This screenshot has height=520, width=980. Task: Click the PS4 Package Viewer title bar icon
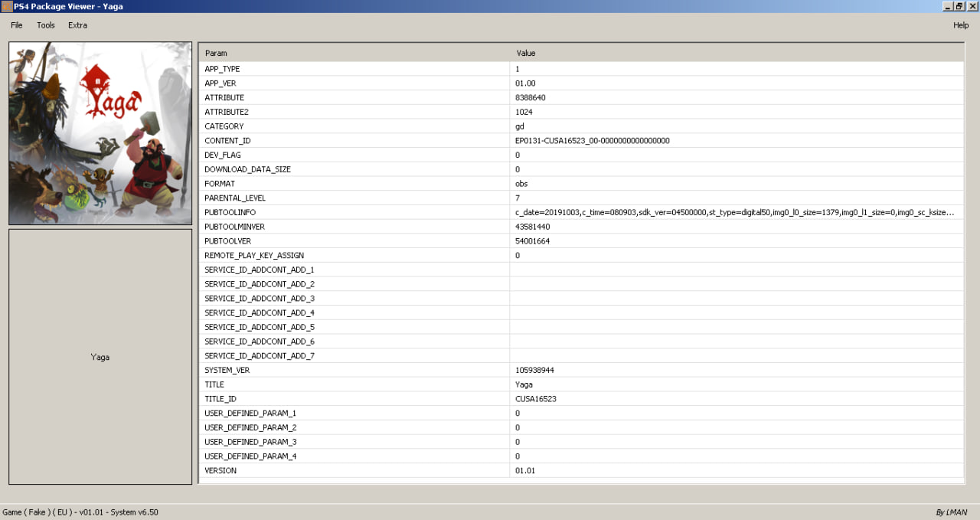click(6, 6)
